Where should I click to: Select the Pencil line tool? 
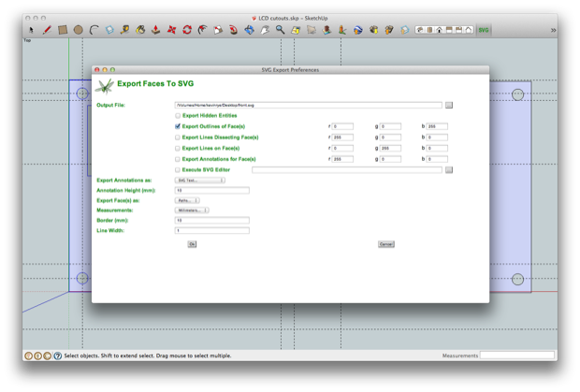coord(47,30)
